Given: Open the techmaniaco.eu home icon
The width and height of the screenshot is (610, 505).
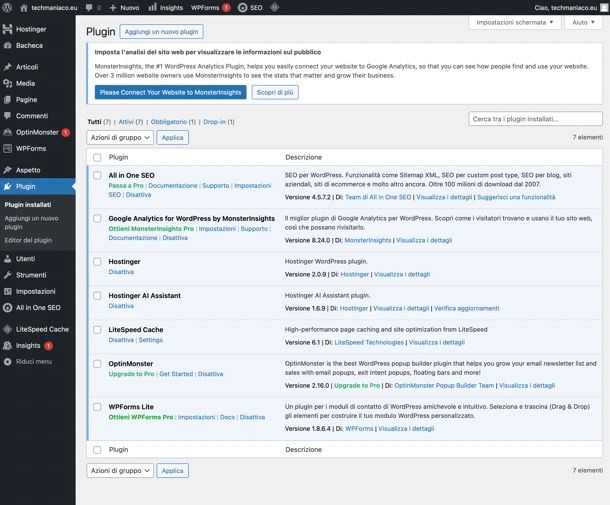Looking at the screenshot, I should (x=24, y=7).
